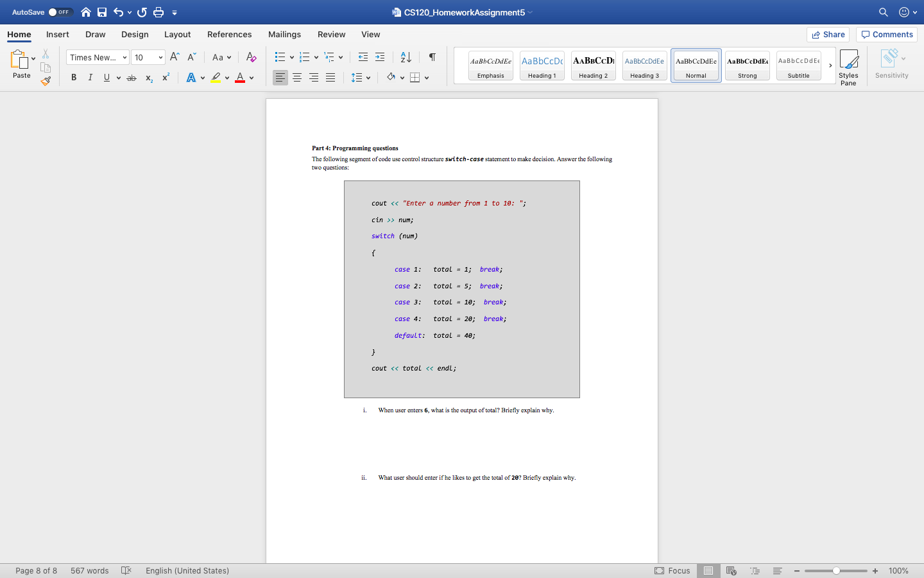The image size is (924, 578).
Task: Switch to the Review ribbon tab
Action: pyautogui.click(x=331, y=34)
